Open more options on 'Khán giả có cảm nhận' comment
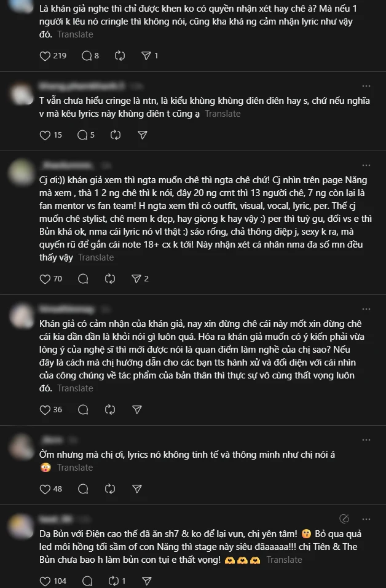 pyautogui.click(x=366, y=309)
